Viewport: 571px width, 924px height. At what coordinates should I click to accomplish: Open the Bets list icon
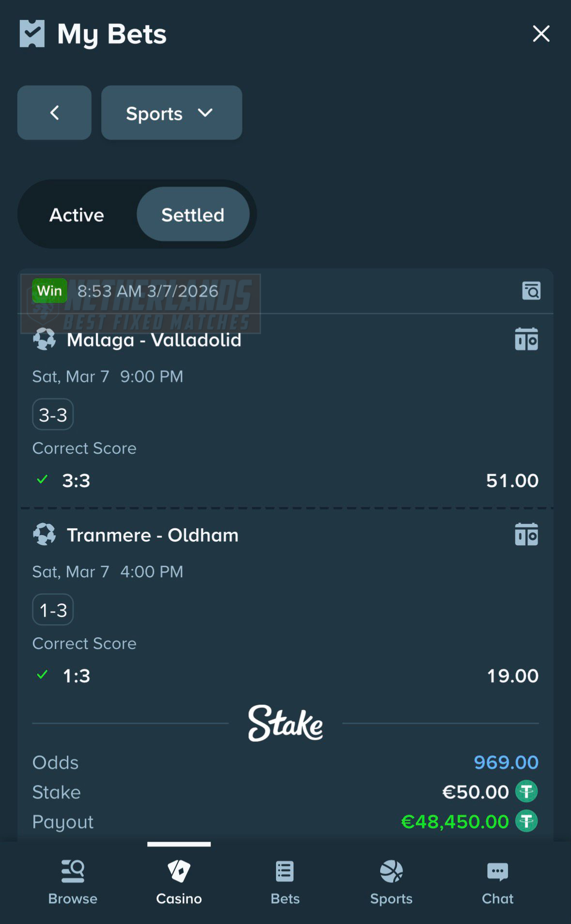point(285,872)
